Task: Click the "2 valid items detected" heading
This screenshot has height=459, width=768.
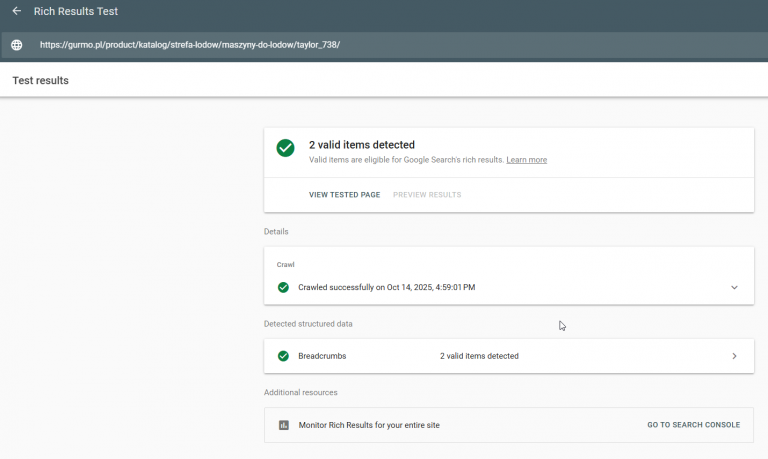Action: (362, 145)
